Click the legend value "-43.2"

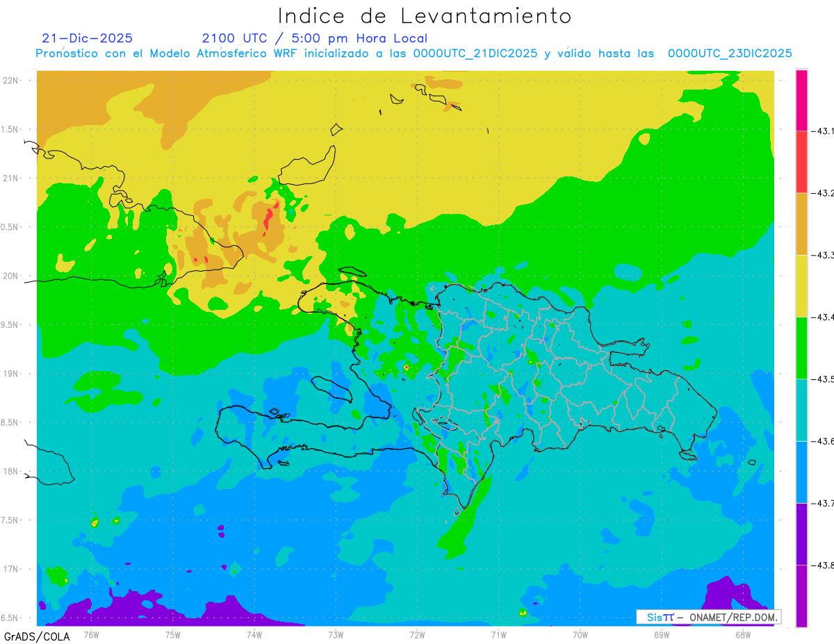(822, 193)
